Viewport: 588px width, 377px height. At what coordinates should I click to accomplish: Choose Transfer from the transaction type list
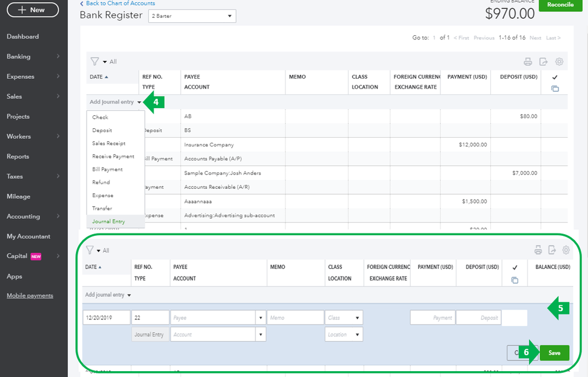tap(102, 208)
